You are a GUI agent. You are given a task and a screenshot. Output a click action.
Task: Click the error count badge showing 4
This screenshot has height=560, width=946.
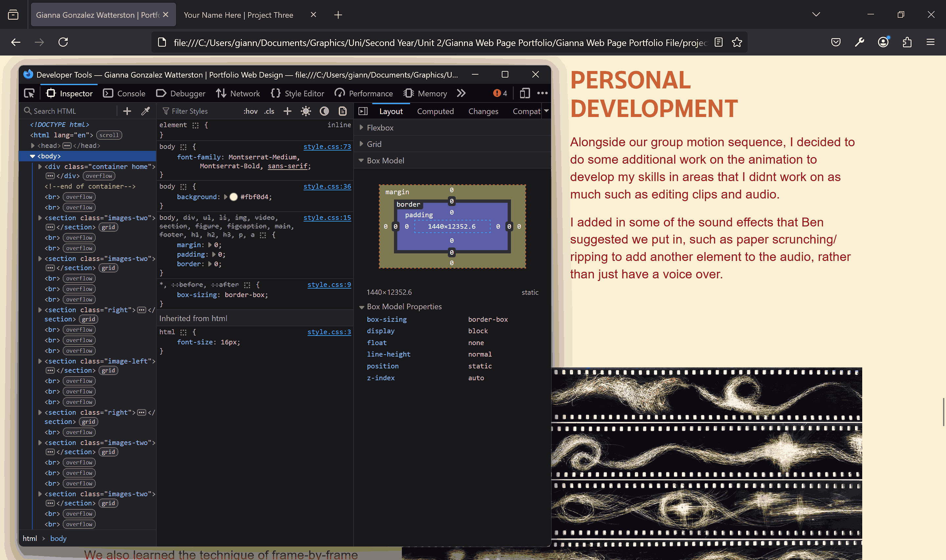500,93
